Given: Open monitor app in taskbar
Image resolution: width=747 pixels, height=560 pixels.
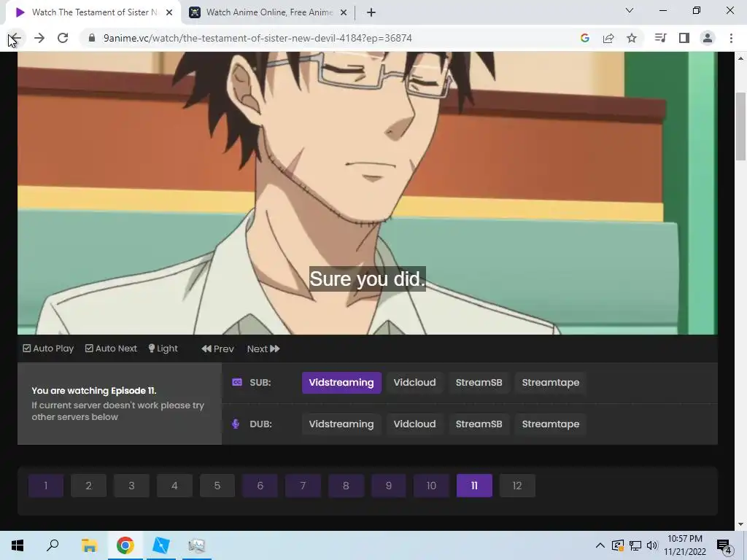Looking at the screenshot, I should click(x=197, y=545).
